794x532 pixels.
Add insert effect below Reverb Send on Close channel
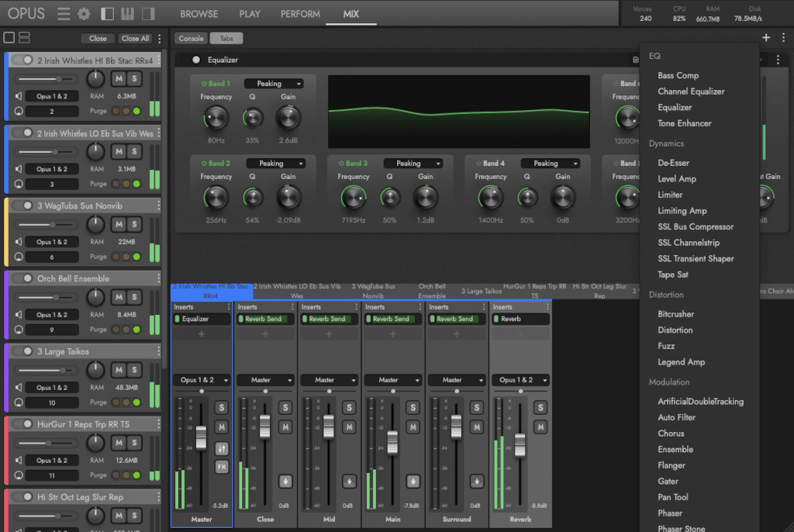pyautogui.click(x=265, y=334)
